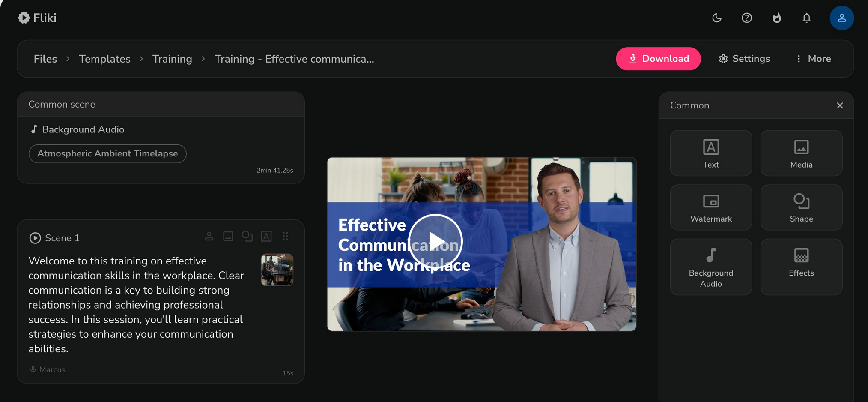Open Settings
Screen dimensions: 868x402
pos(744,59)
